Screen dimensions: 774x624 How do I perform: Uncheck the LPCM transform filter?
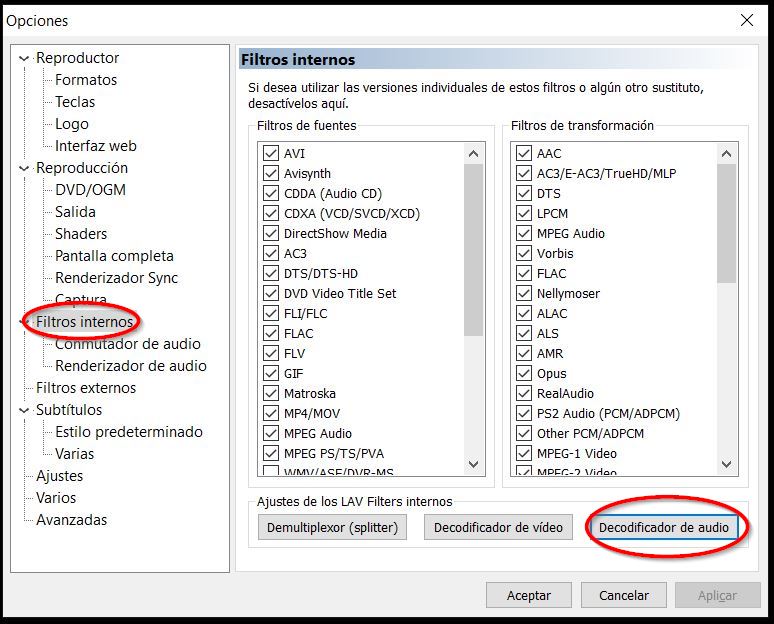point(524,213)
